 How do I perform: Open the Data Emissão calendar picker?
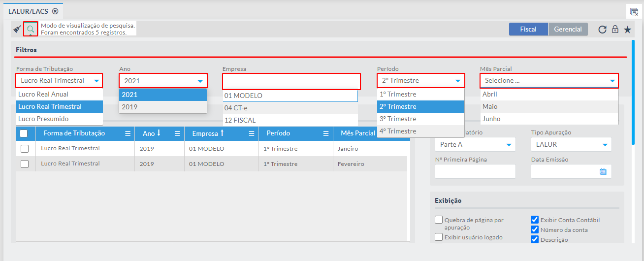(603, 171)
